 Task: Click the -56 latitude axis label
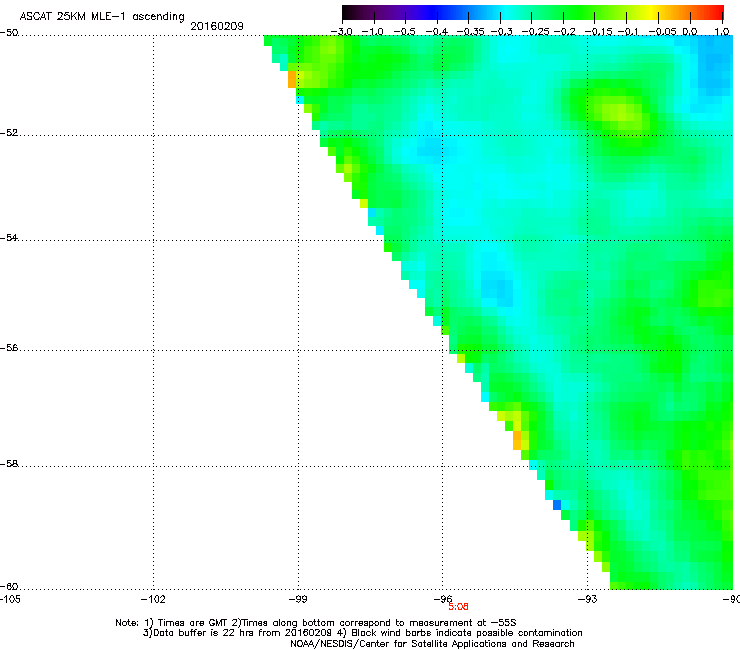click(9, 348)
